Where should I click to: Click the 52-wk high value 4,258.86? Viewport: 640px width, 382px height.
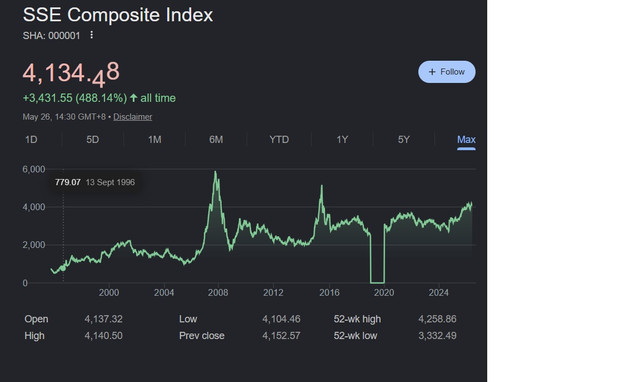tap(437, 319)
